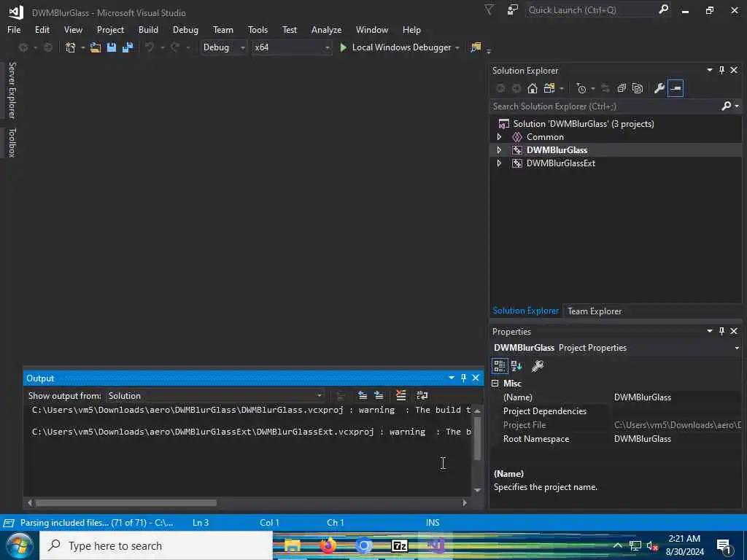Click the search magnifier in Solution Explorer search box
The width and height of the screenshot is (747, 560).
click(x=727, y=106)
